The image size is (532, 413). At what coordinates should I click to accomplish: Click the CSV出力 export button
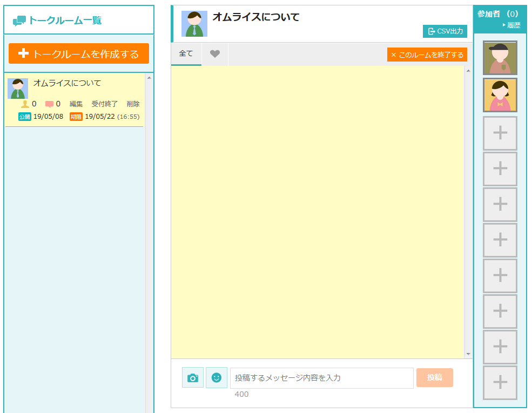[445, 31]
